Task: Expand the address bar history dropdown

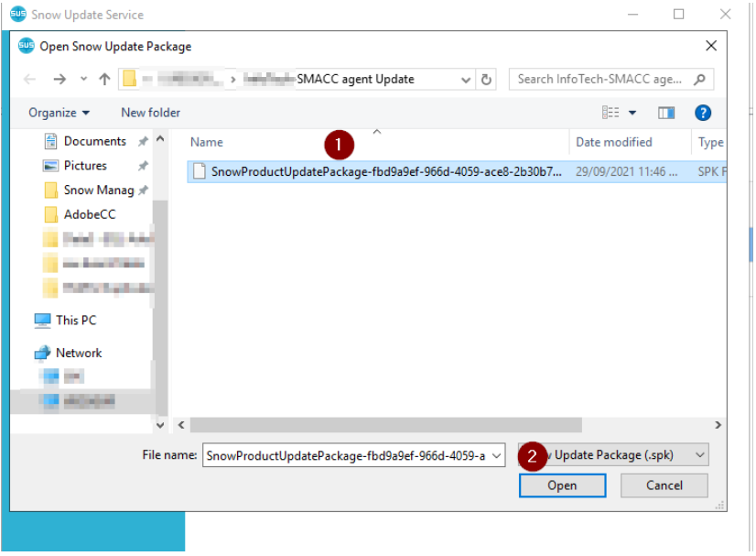Action: pos(466,80)
